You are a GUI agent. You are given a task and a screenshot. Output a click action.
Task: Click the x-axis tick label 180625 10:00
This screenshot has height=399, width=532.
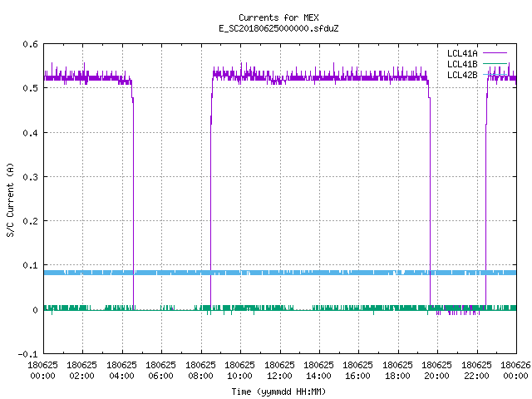tap(239, 371)
